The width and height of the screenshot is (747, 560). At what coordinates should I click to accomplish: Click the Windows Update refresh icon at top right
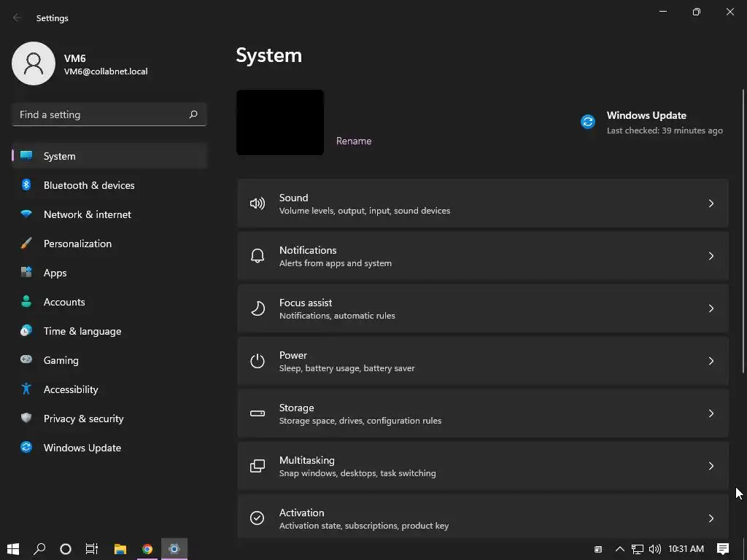pos(588,122)
